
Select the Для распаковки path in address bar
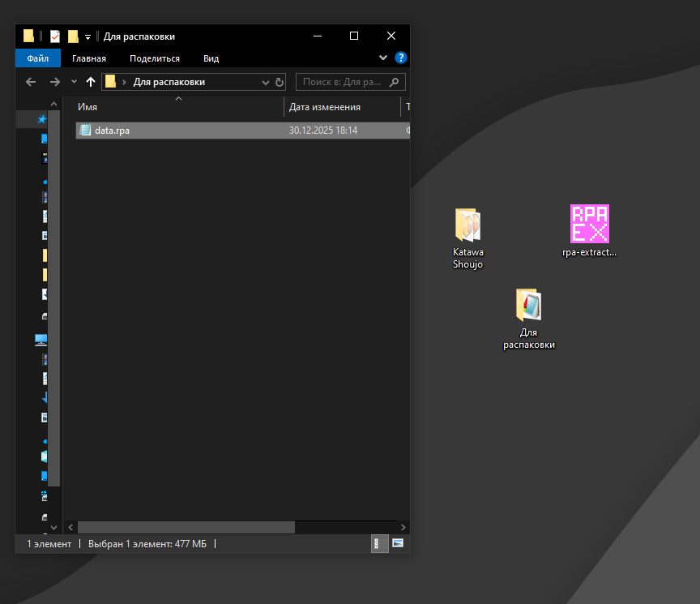click(x=169, y=82)
